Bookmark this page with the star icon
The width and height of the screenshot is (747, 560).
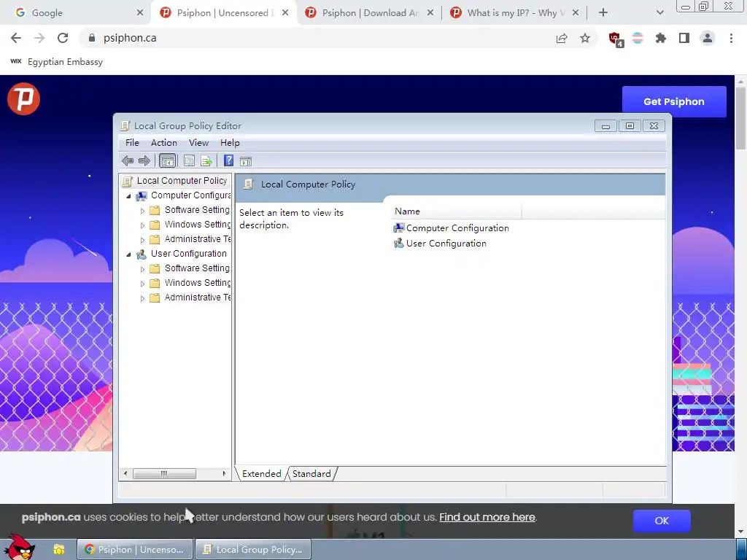click(585, 38)
